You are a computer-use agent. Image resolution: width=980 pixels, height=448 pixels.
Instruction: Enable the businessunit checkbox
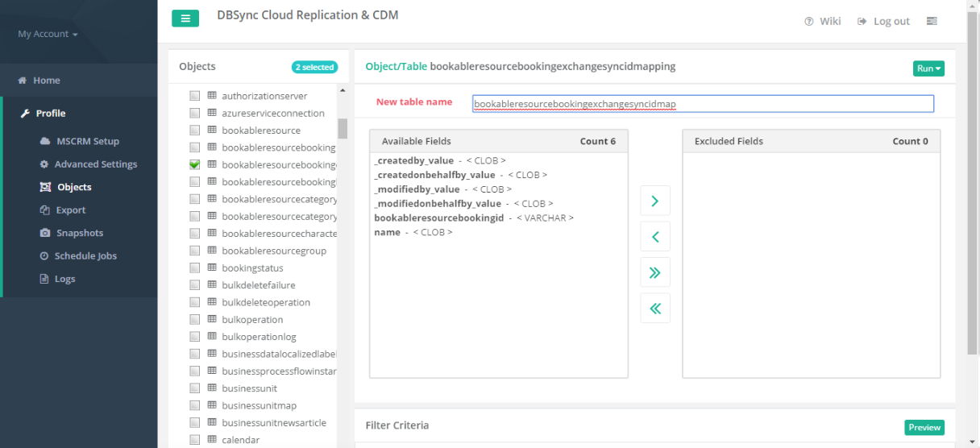[x=195, y=388]
